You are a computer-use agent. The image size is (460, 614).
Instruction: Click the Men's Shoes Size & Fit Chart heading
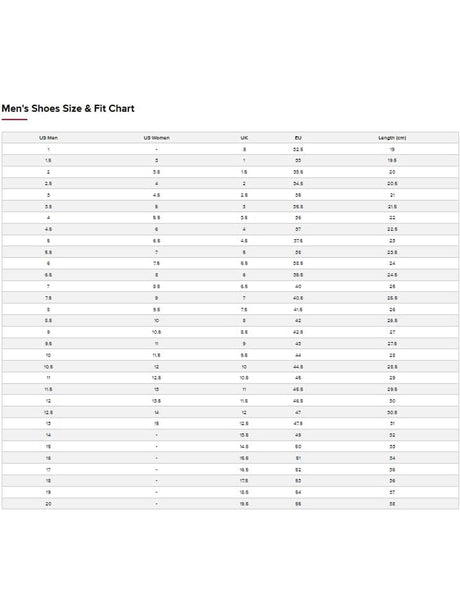(68, 108)
